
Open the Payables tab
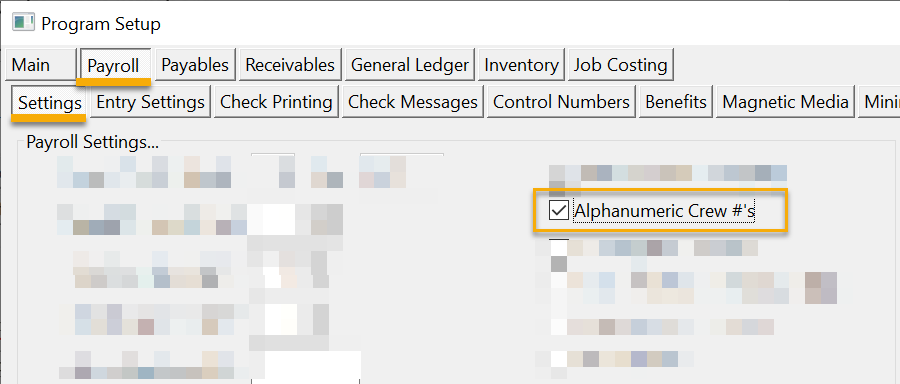(x=195, y=65)
